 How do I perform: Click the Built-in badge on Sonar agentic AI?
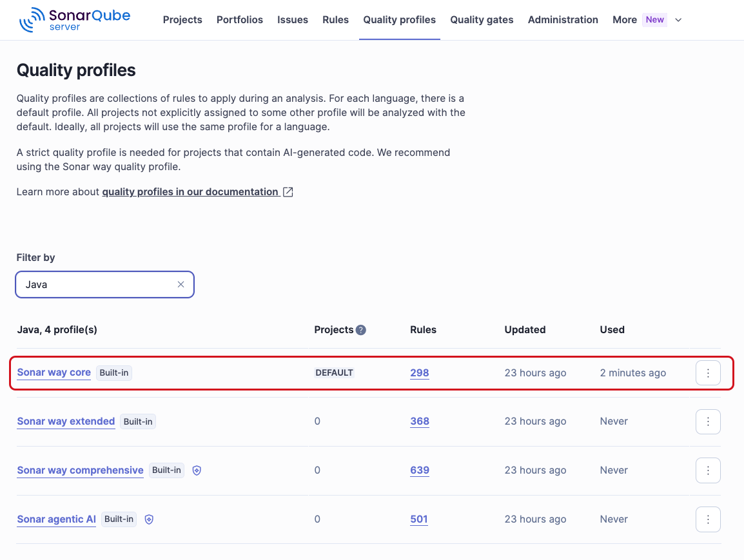119,519
